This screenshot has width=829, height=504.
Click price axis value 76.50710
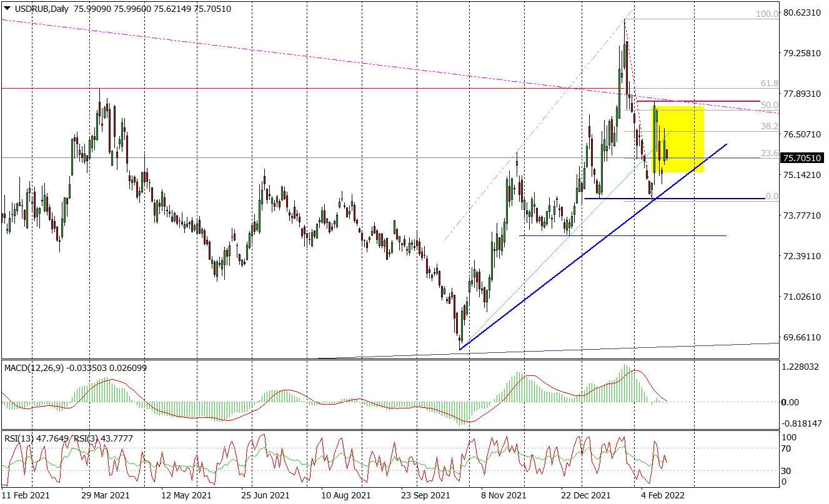coord(802,134)
